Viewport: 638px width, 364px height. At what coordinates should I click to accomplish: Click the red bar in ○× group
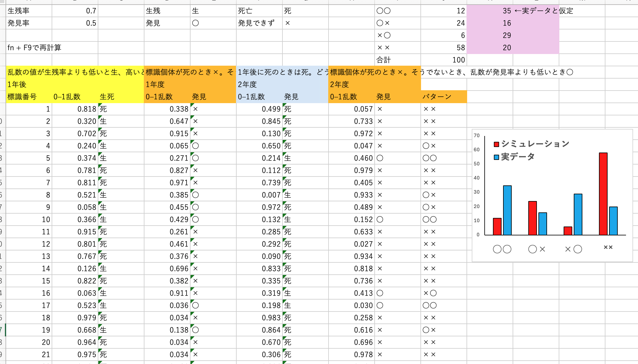click(532, 218)
